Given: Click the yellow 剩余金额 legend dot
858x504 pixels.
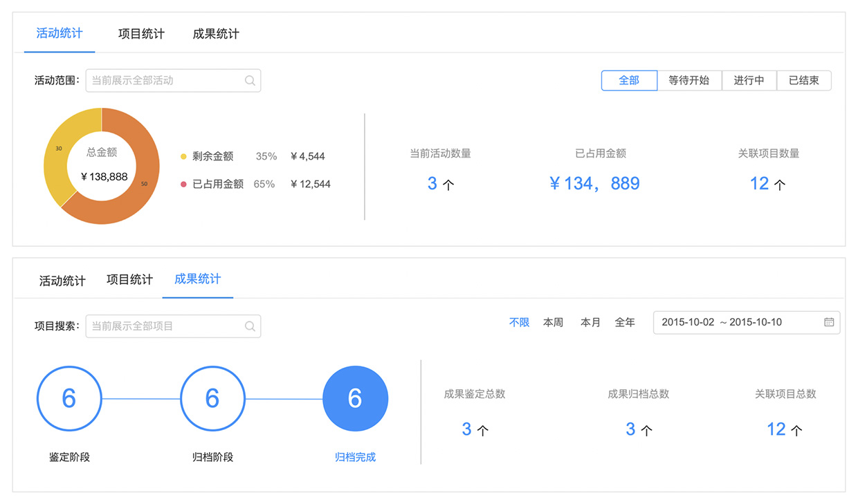Looking at the screenshot, I should tap(183, 157).
